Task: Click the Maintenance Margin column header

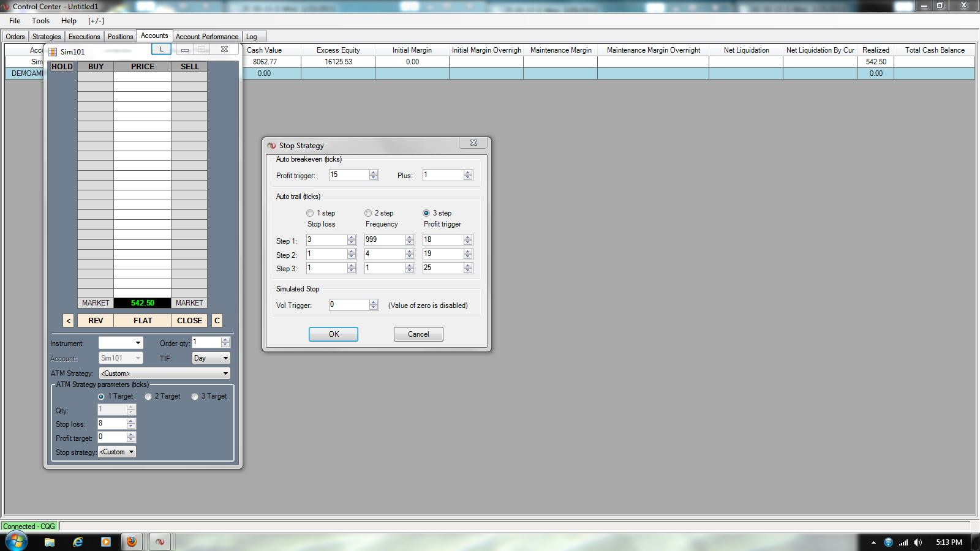Action: tap(560, 50)
